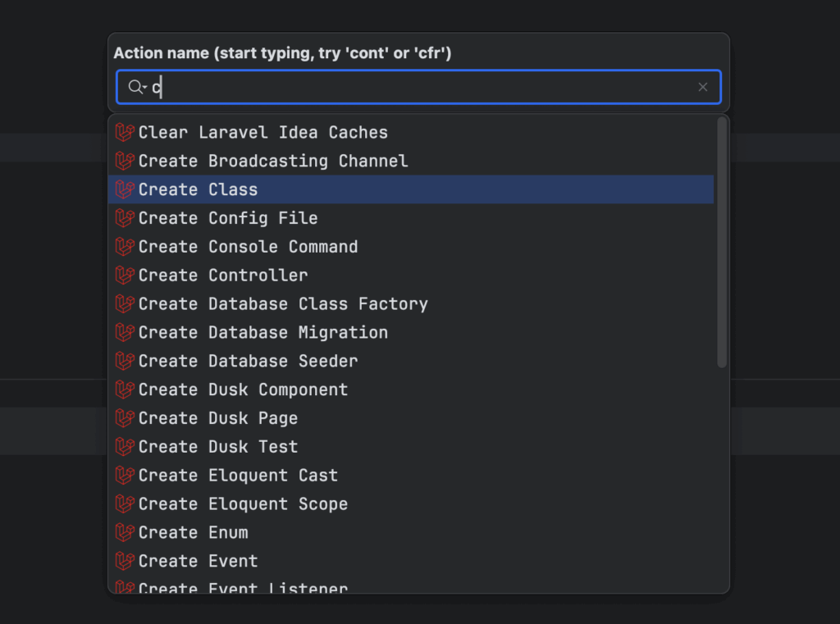Click Laravel icon beside Create Dusk Page
Screen dimensions: 840x624
pyautogui.click(x=125, y=418)
